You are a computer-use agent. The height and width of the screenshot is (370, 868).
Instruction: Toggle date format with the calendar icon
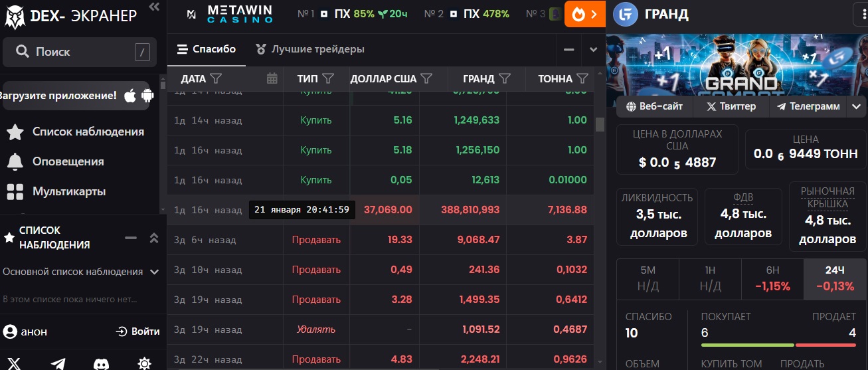click(272, 78)
